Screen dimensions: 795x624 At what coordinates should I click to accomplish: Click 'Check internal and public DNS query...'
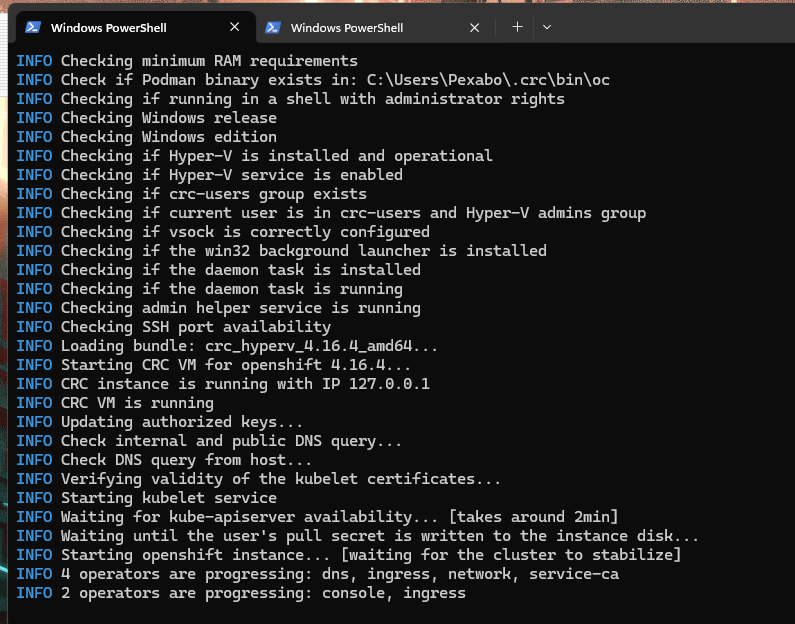(209, 441)
